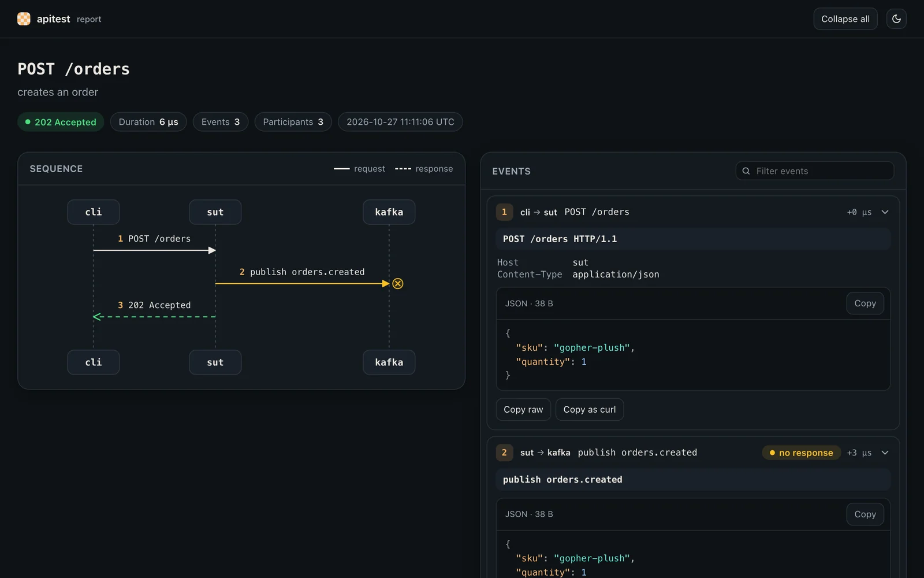Click the 2026-10-27 11:11:06 UTC timestamp

click(x=400, y=122)
